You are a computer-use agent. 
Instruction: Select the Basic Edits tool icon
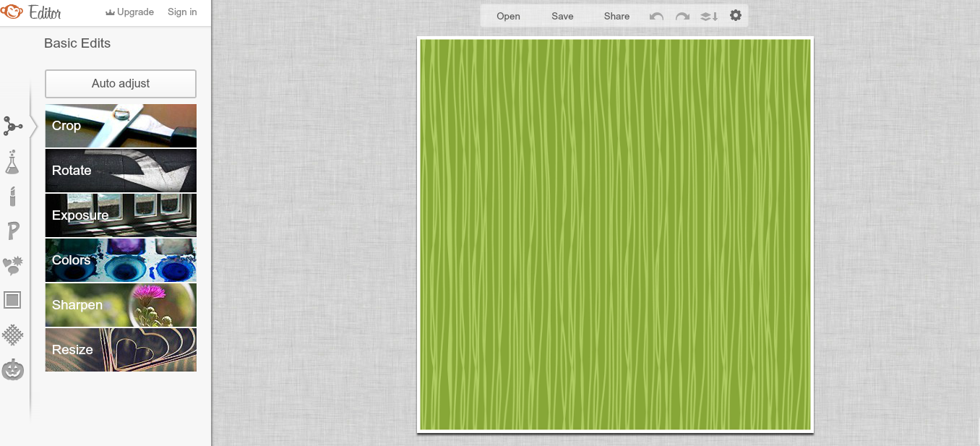click(12, 126)
